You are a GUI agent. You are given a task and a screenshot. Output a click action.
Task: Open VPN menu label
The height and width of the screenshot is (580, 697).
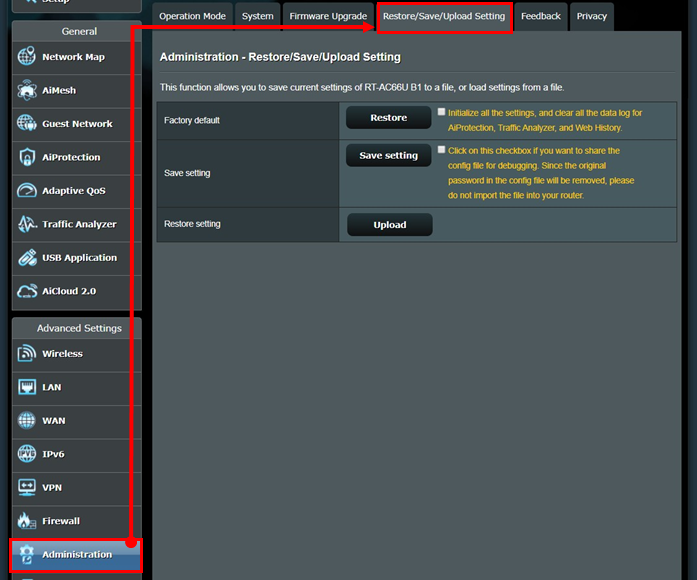click(x=52, y=488)
